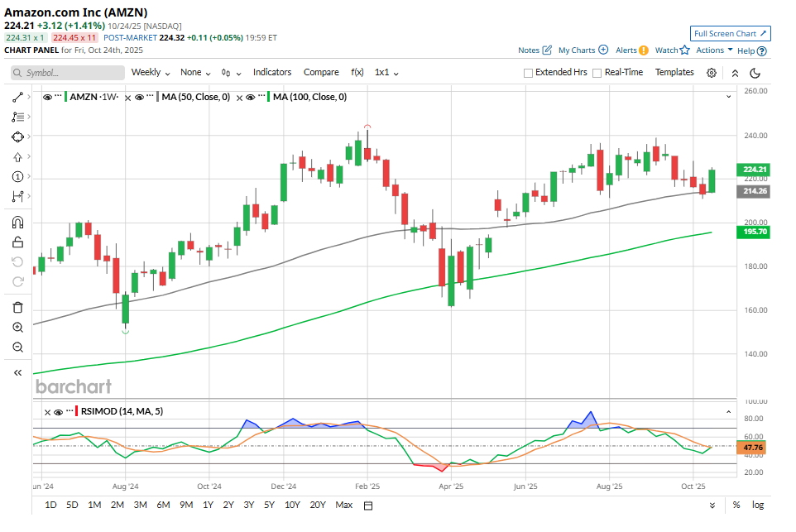Remove the MA 50 indicator
The image size is (796, 532).
coord(128,98)
